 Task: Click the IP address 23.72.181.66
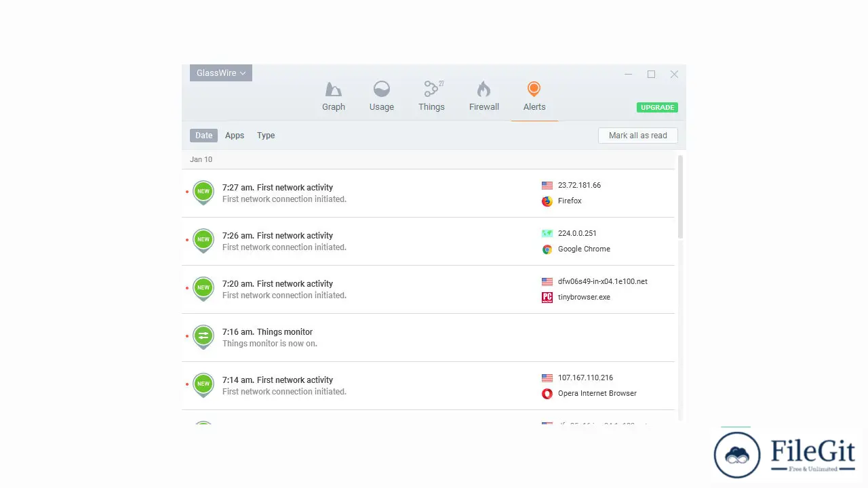tap(579, 185)
